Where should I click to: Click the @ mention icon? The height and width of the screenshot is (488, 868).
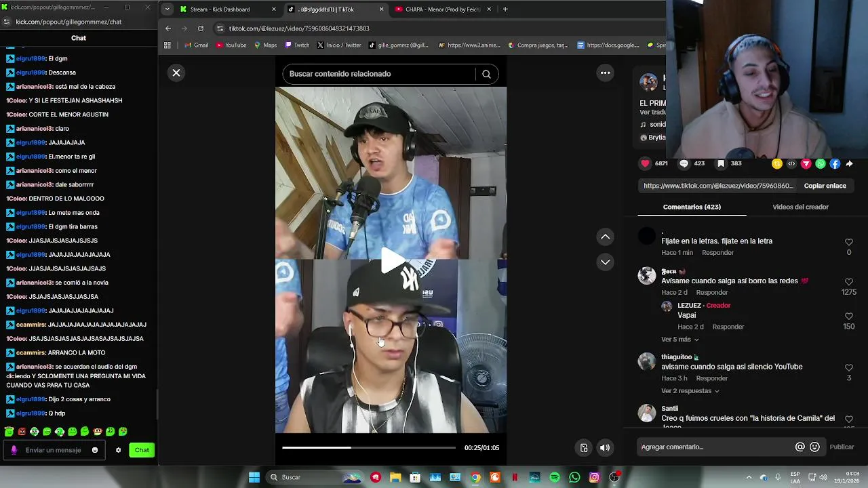[x=800, y=447]
